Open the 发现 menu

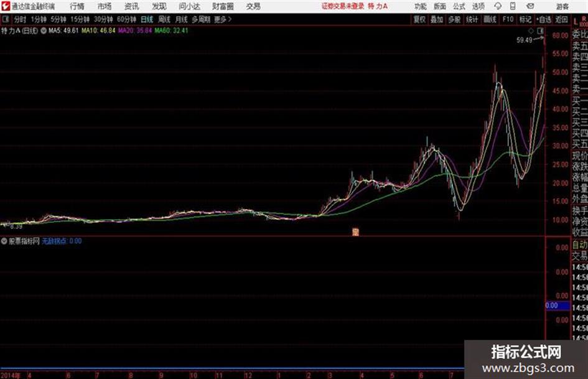click(159, 6)
